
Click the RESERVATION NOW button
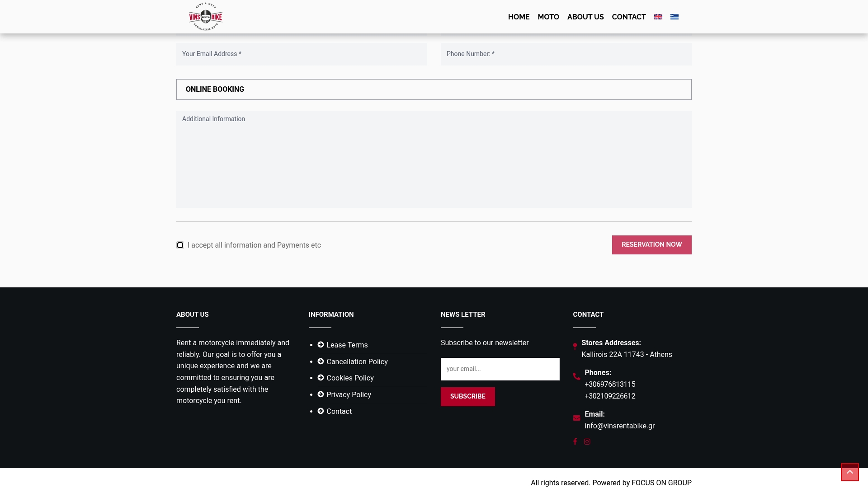coord(652,245)
